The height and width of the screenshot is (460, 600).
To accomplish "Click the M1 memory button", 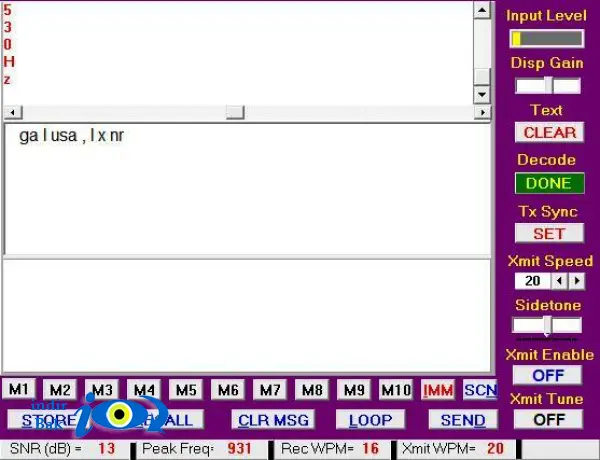I will coord(19,389).
